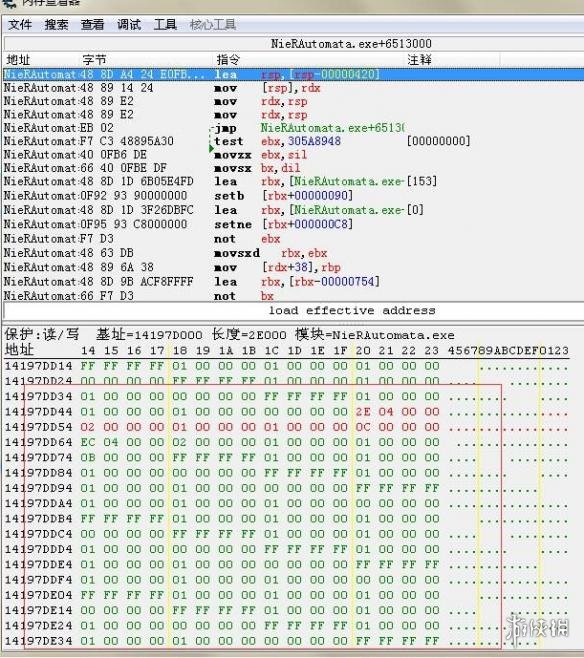
Task: Click the 字节 column header
Action: point(94,60)
